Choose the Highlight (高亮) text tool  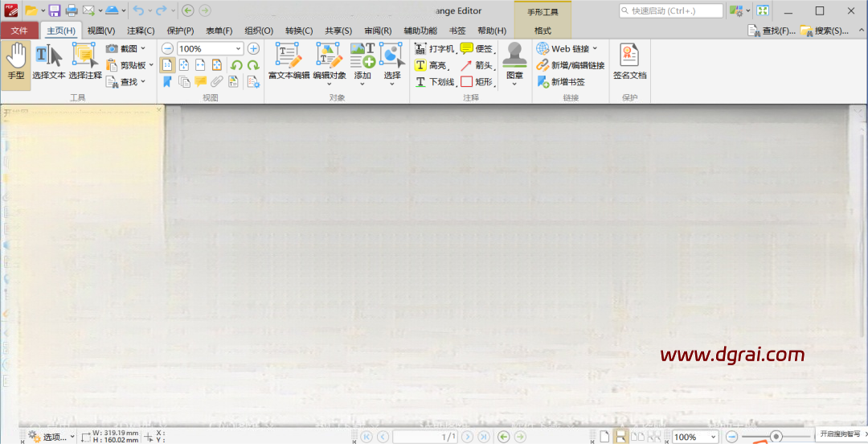coord(430,66)
